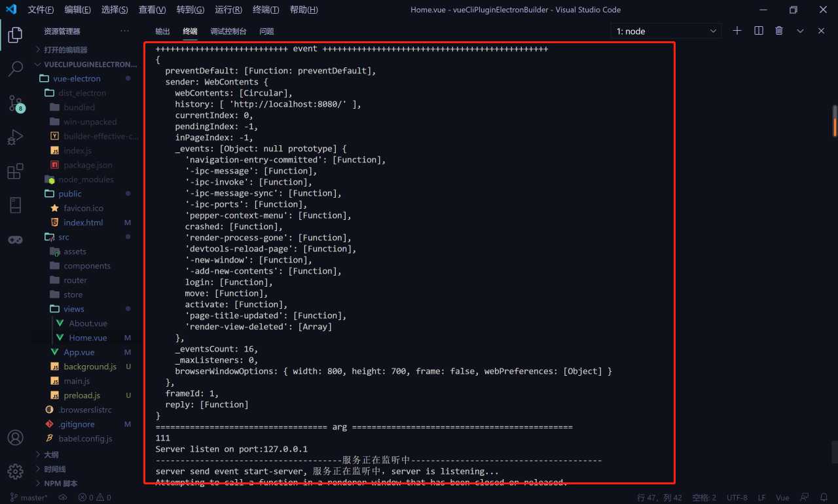Screen dimensions: 838x504
Task: Kill terminal with trash icon
Action: pos(779,31)
